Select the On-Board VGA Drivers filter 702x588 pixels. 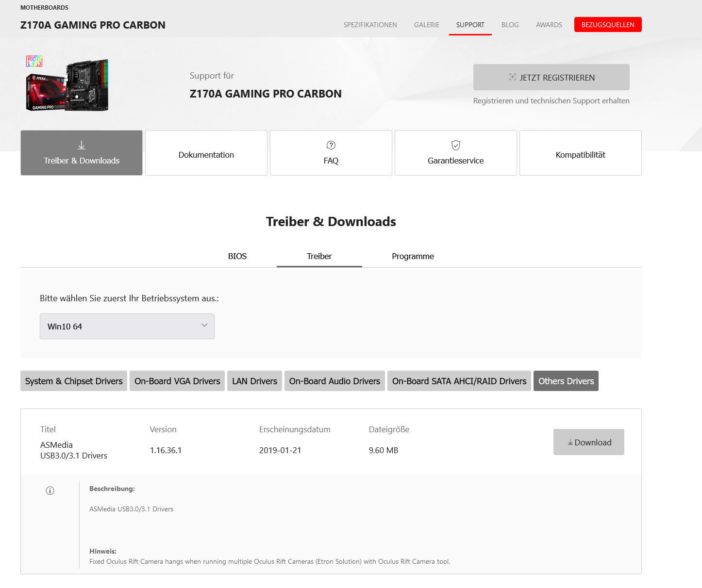[177, 381]
